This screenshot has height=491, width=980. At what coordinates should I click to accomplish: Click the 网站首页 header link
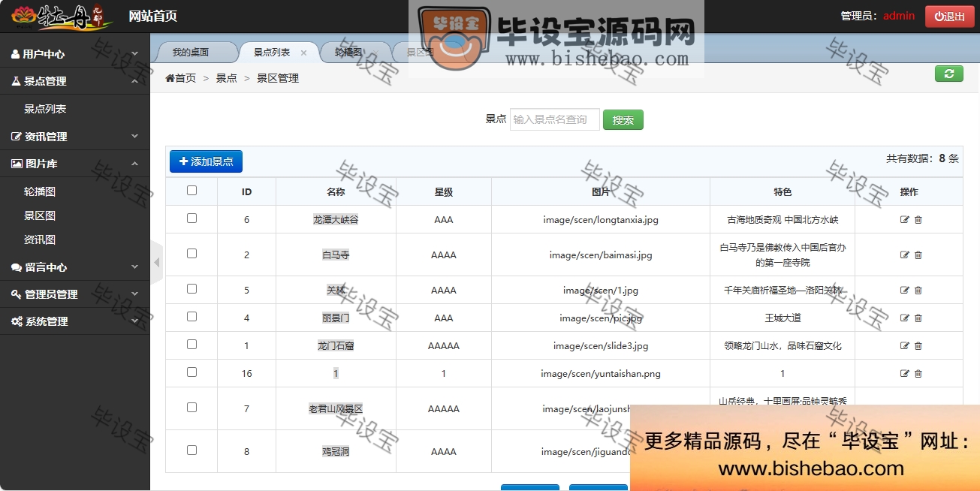point(153,17)
